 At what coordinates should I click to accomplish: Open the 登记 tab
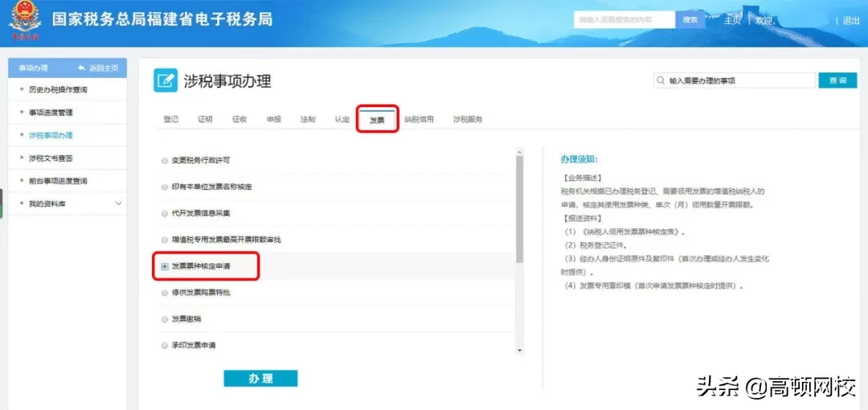[x=171, y=119]
